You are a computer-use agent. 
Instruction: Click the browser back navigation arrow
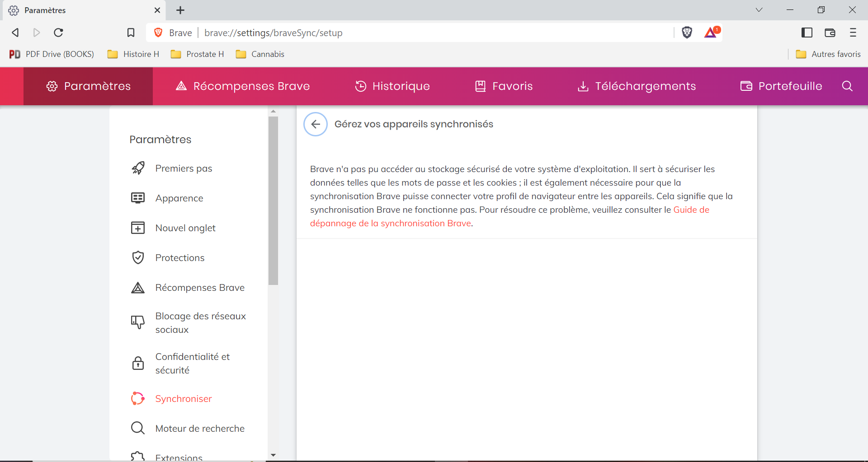[x=15, y=33]
